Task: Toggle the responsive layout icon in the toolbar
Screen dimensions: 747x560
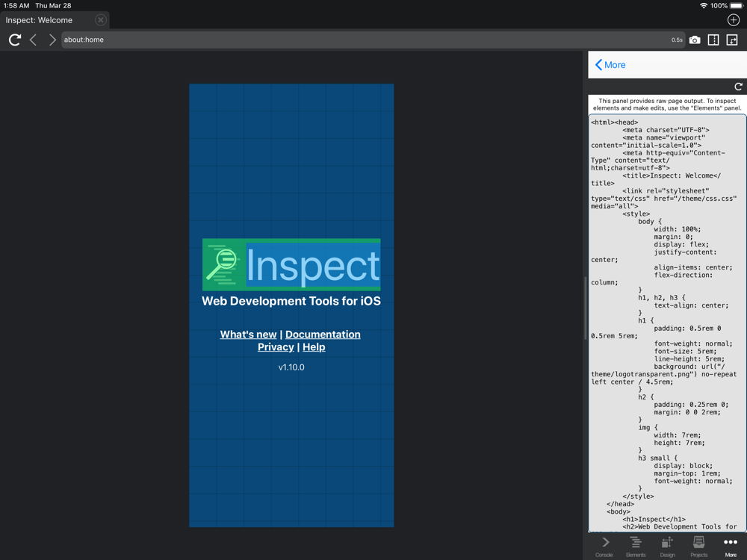Action: pos(713,40)
